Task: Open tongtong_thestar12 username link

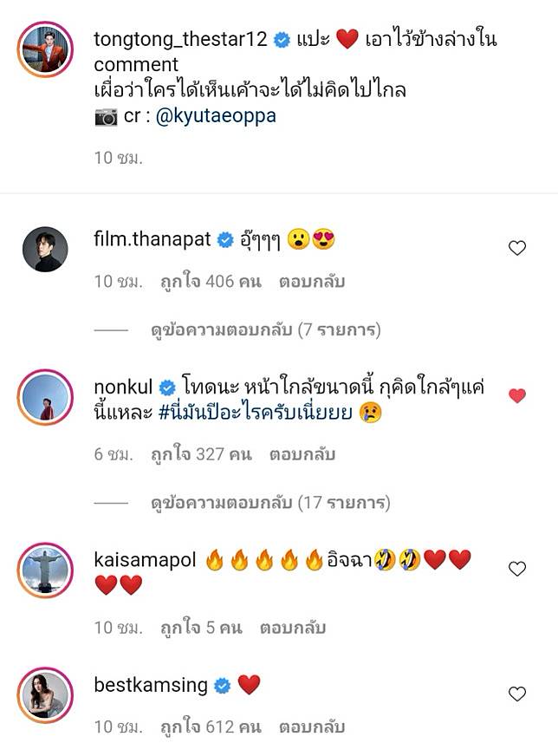Action: [182, 40]
